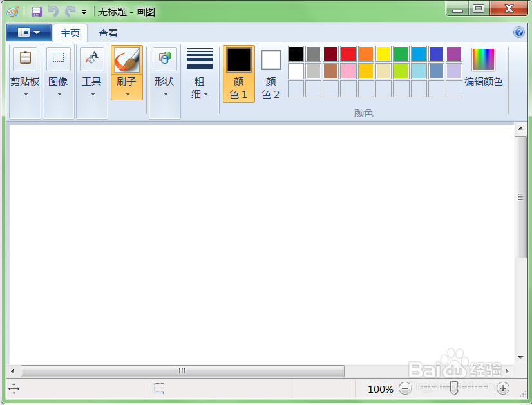Pick the pink rose color swatch
Screen dimensions: 532x405
click(x=348, y=71)
